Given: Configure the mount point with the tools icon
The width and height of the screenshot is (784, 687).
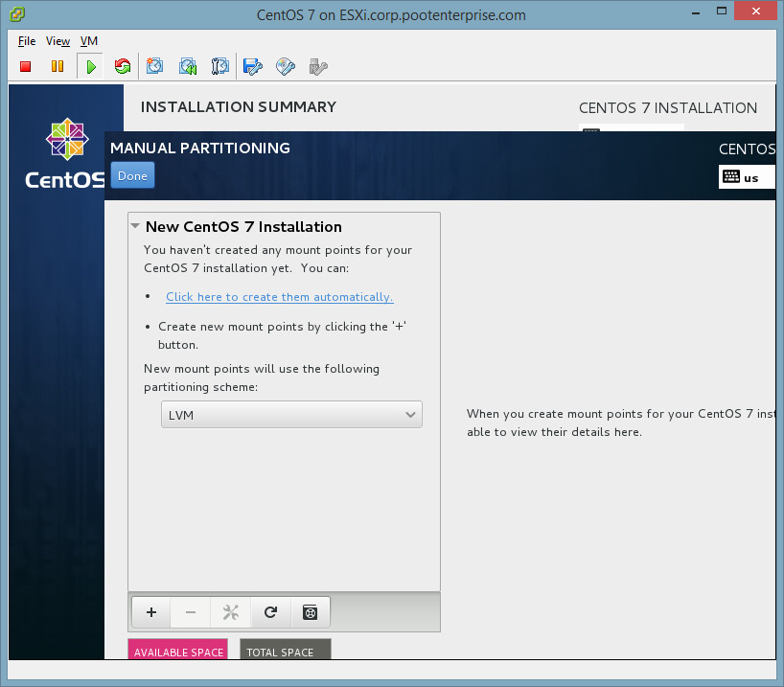Looking at the screenshot, I should [x=230, y=612].
